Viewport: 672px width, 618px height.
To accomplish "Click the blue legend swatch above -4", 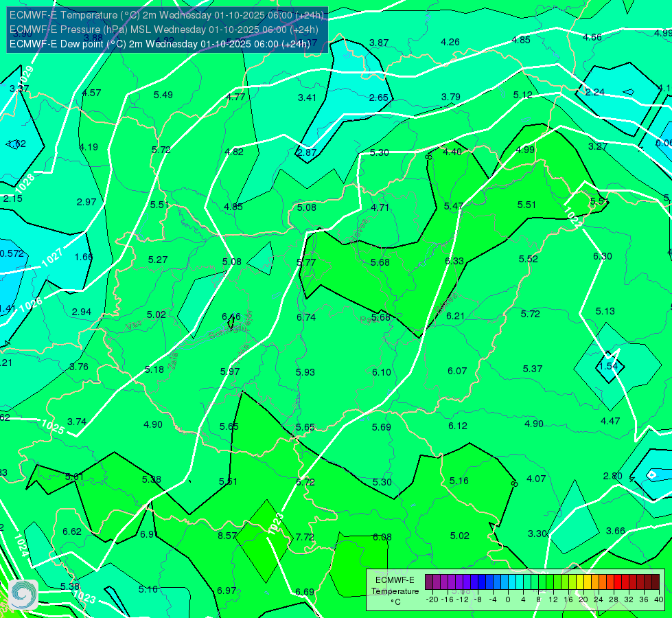I will 489,582.
